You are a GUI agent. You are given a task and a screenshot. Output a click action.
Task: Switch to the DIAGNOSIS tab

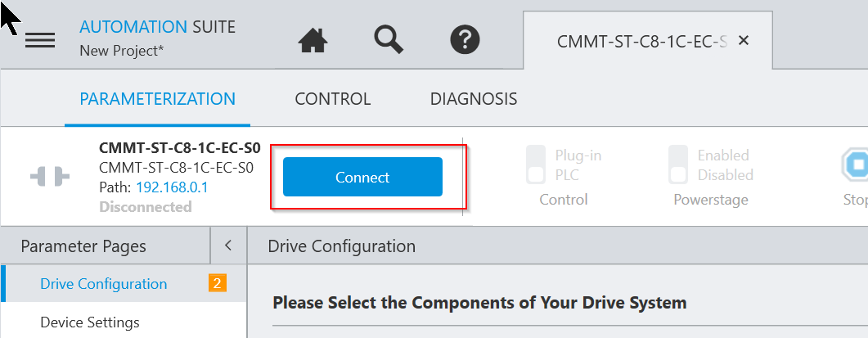click(x=474, y=99)
